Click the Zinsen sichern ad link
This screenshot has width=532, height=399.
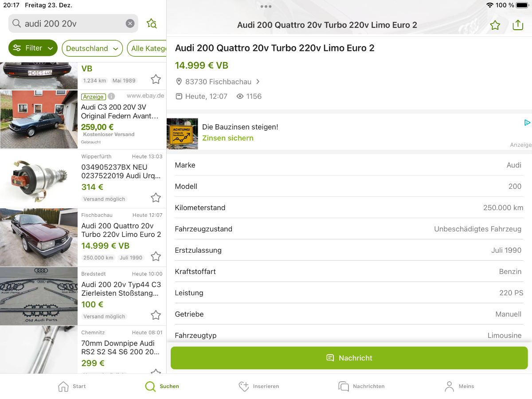click(x=228, y=138)
